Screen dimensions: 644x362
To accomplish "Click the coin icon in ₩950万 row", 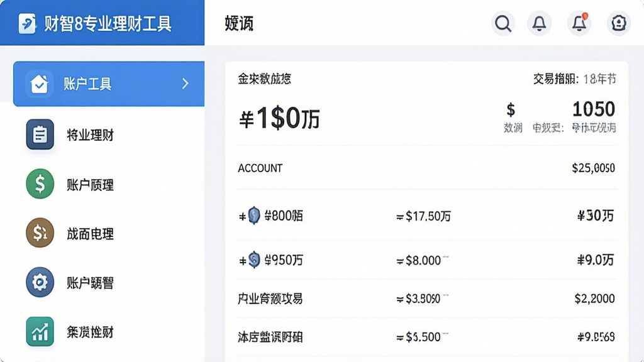I will tap(254, 260).
